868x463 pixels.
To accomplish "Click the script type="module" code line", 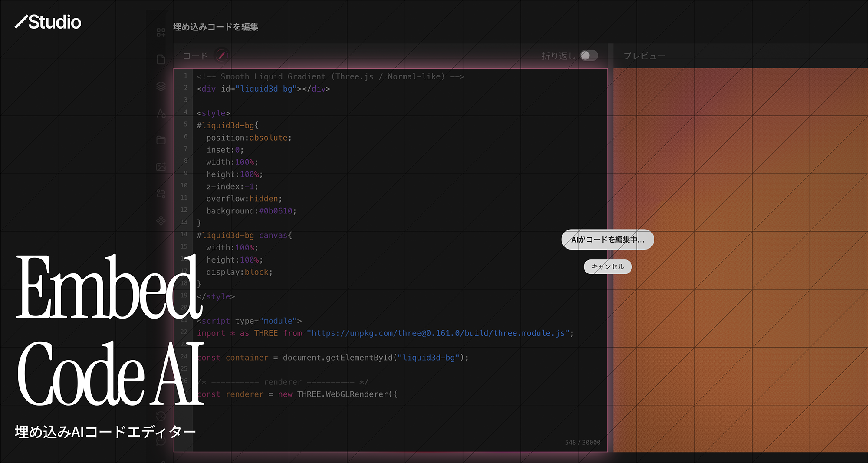I will click(x=249, y=321).
